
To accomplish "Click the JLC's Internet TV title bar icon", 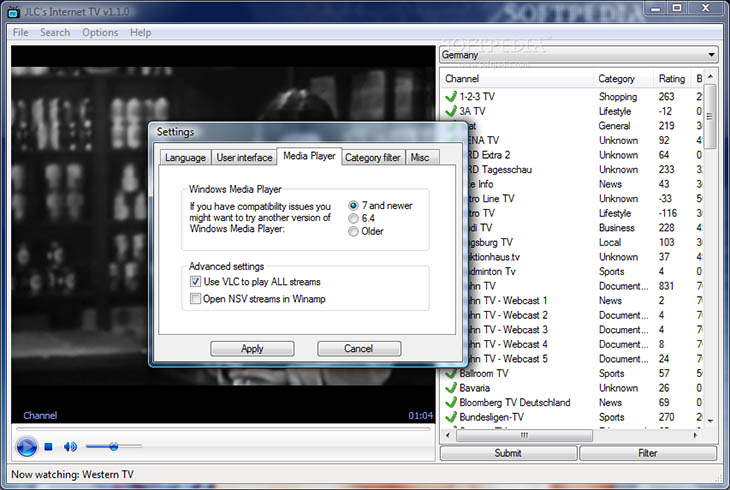I will click(x=14, y=12).
